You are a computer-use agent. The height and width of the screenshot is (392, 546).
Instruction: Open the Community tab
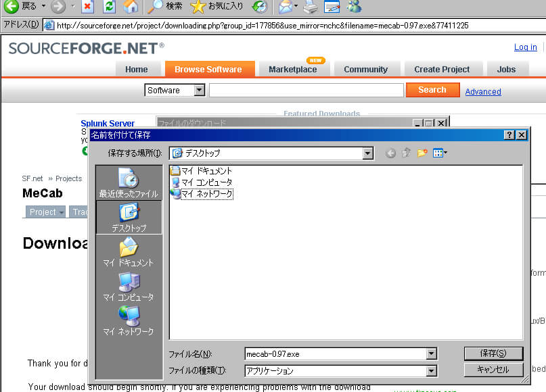pos(365,69)
